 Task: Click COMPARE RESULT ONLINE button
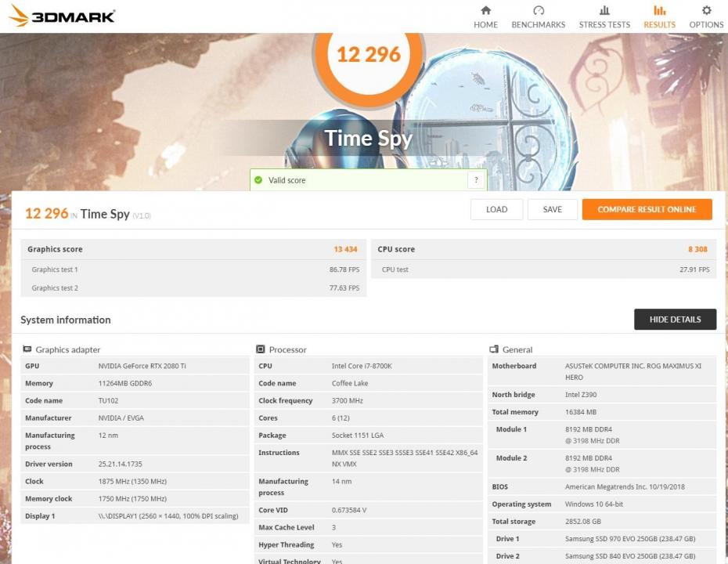(647, 209)
